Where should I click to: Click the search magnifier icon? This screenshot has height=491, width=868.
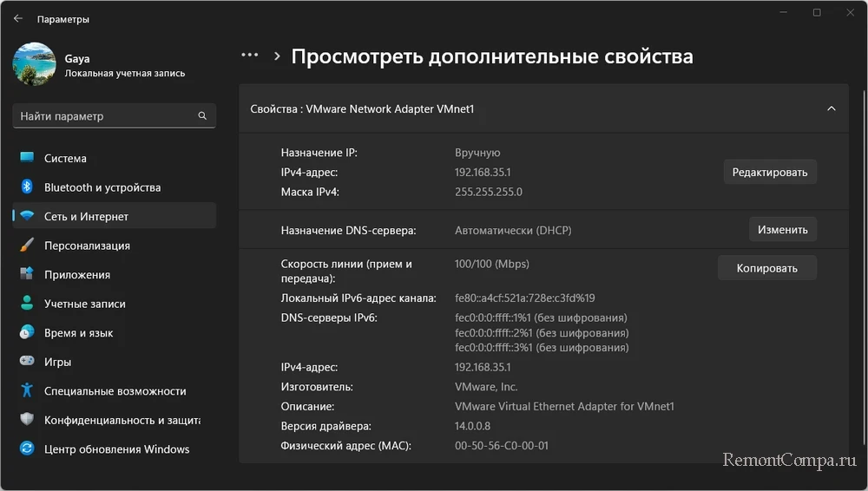(x=202, y=115)
